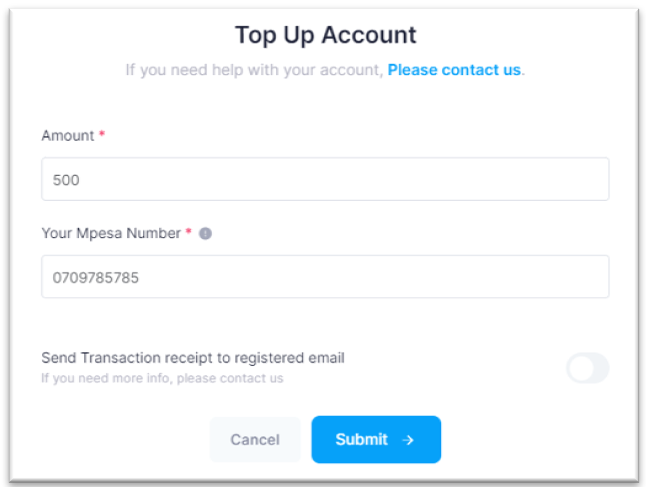Click the 'If you need help with your account' text
The image size is (646, 487).
click(254, 70)
